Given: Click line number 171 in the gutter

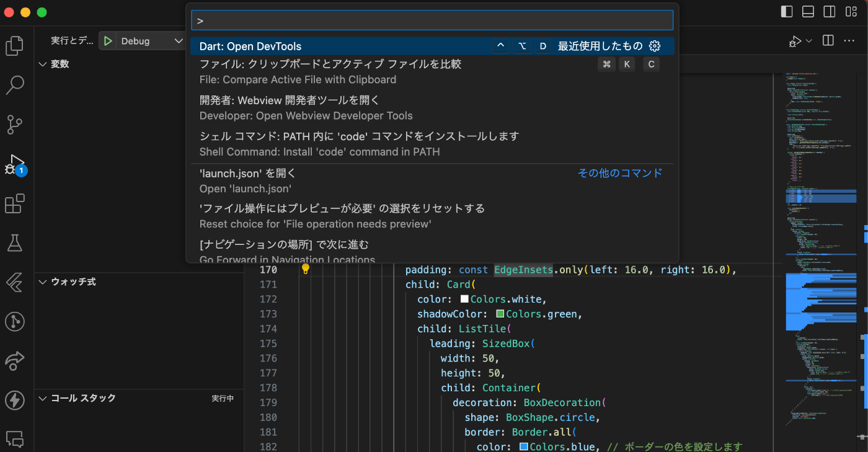Looking at the screenshot, I should (x=268, y=285).
